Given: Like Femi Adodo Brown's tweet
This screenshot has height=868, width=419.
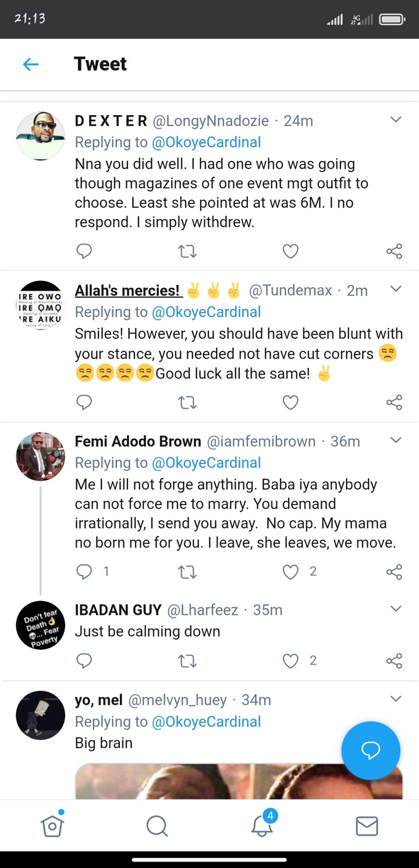Looking at the screenshot, I should (x=290, y=571).
